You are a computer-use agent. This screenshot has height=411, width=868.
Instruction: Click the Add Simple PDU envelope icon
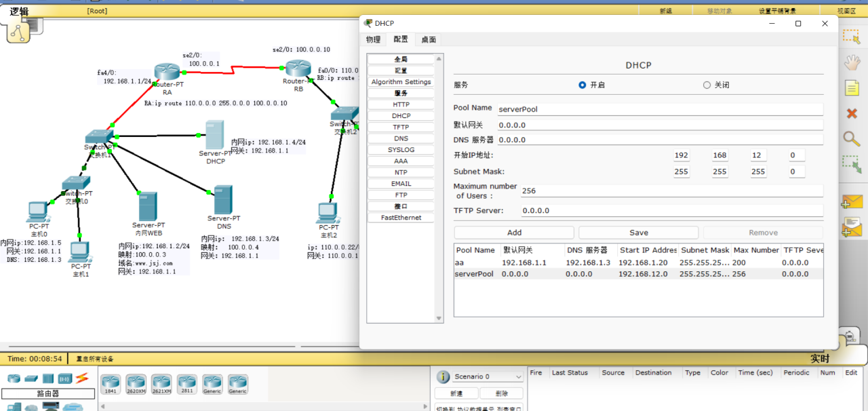(851, 203)
